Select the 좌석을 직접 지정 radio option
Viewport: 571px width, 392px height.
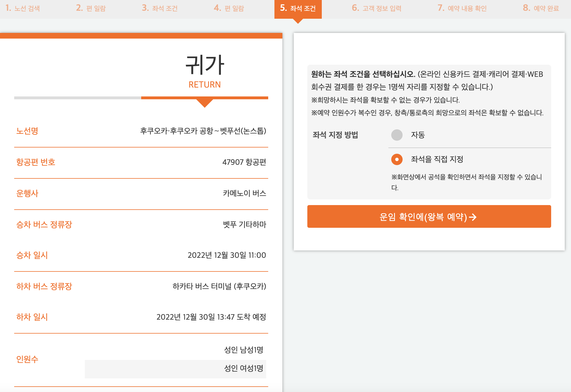tap(397, 159)
